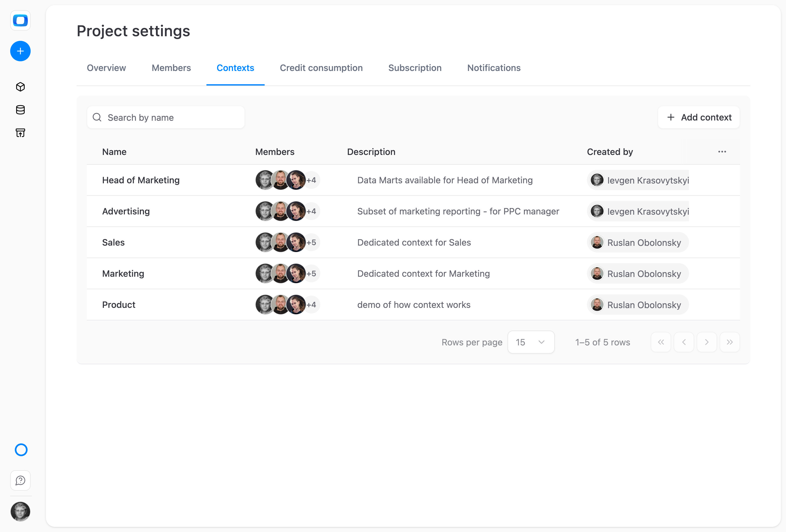Click the +5 members badge in Sales row
Viewport: 786px width, 532px height.
coord(312,242)
